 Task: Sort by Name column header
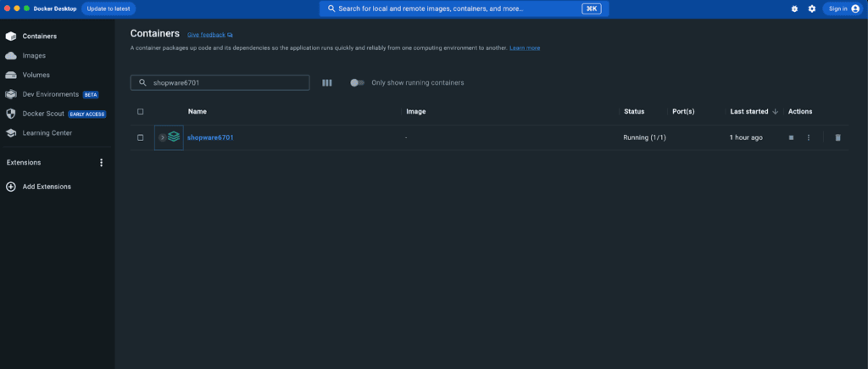coord(197,111)
